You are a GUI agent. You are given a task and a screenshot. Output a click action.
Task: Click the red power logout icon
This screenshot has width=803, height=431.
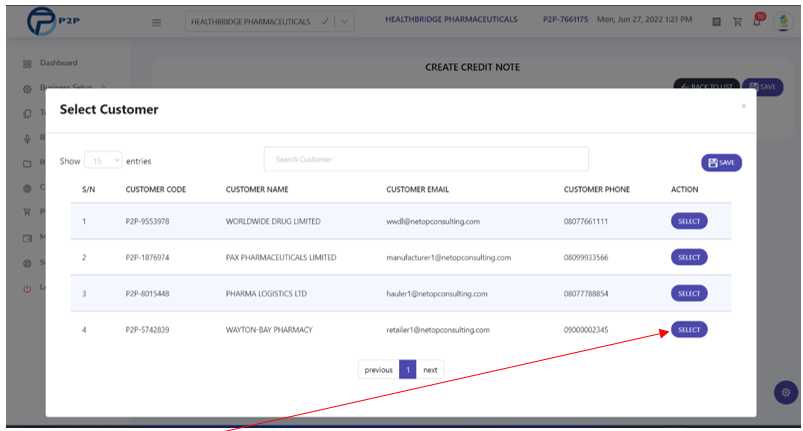click(27, 289)
